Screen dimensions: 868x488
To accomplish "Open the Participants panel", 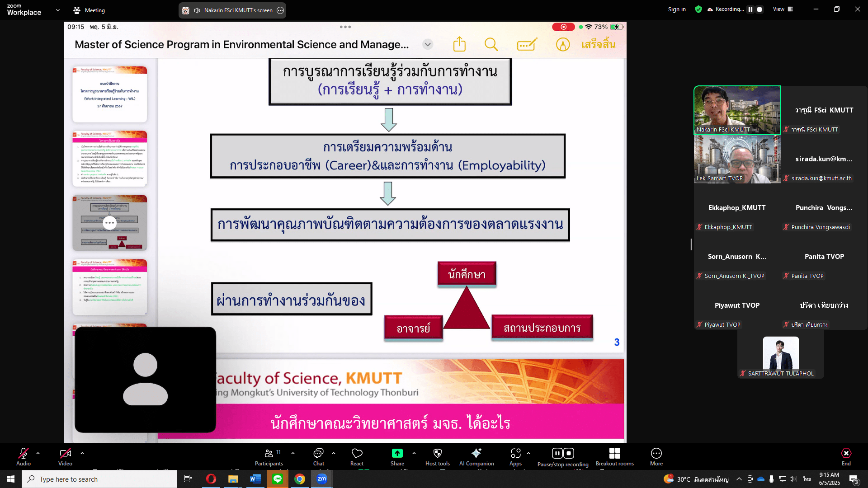I will click(x=269, y=456).
